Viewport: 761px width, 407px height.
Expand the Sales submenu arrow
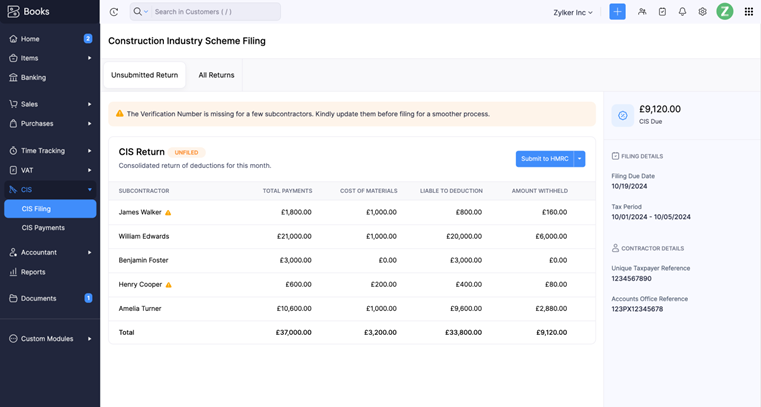pyautogui.click(x=89, y=104)
